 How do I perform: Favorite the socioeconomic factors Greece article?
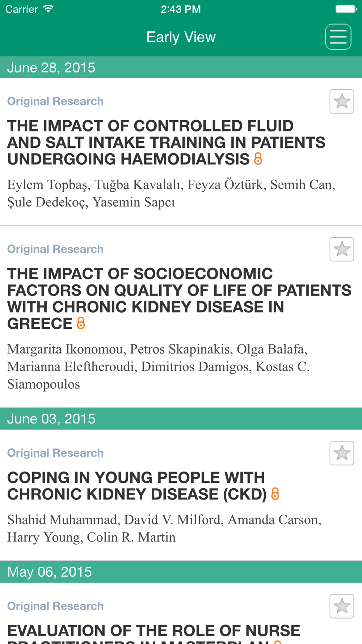[x=342, y=249]
